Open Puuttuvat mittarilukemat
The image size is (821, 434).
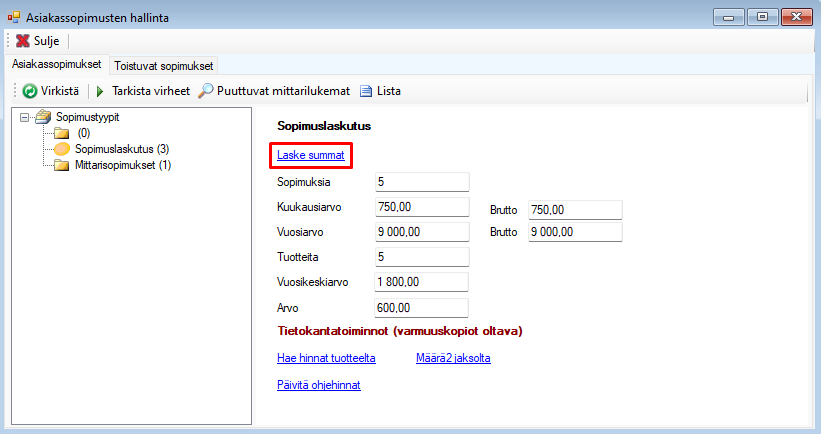283,91
